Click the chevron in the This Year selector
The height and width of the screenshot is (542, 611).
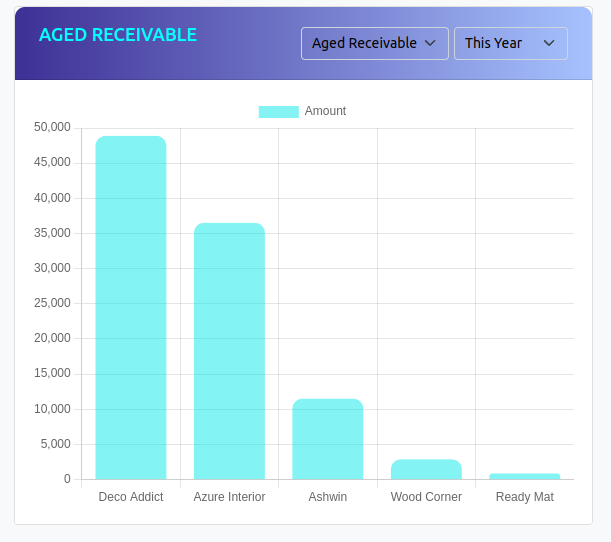tap(548, 43)
